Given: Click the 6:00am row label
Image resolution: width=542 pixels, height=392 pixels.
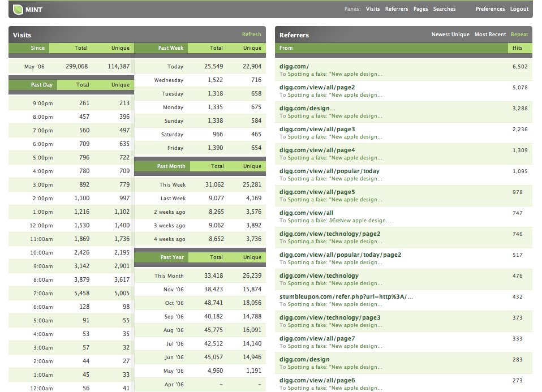Looking at the screenshot, I should (x=42, y=307).
